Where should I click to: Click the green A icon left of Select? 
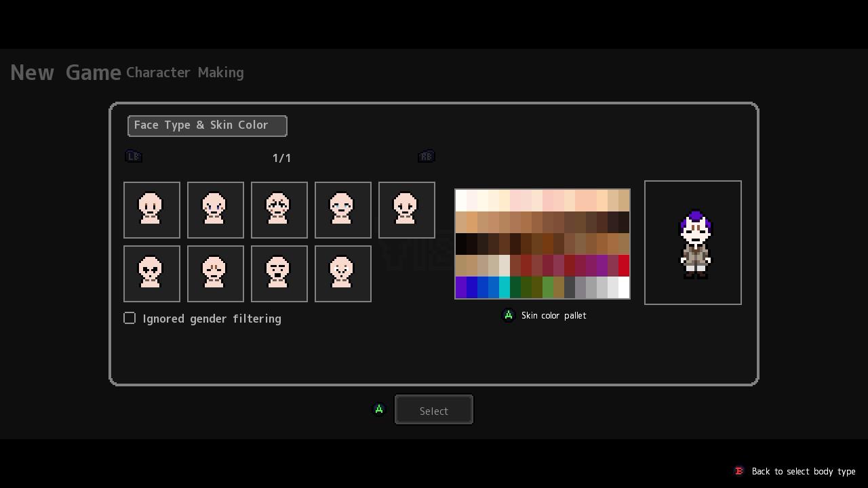tap(379, 409)
